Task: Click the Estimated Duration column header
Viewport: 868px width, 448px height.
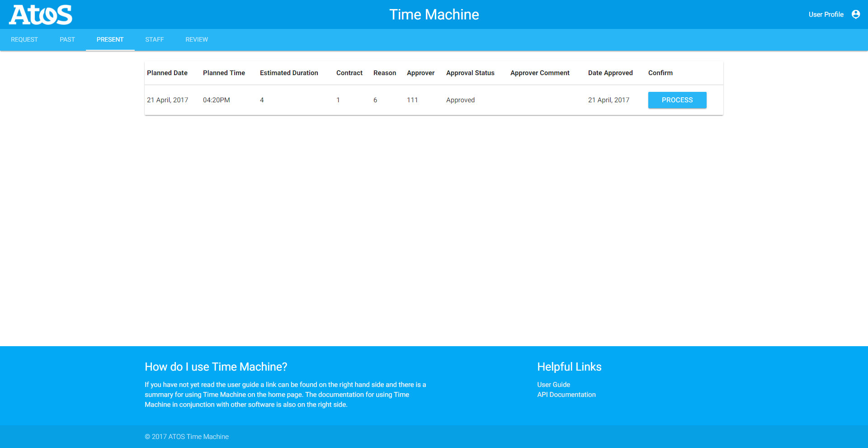Action: (x=289, y=73)
